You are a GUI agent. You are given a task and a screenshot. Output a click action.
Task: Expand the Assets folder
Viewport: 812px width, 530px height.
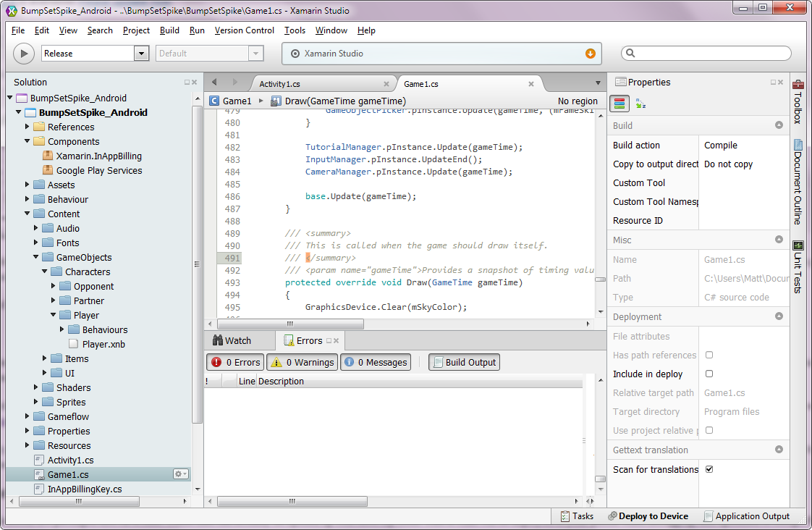pos(28,185)
